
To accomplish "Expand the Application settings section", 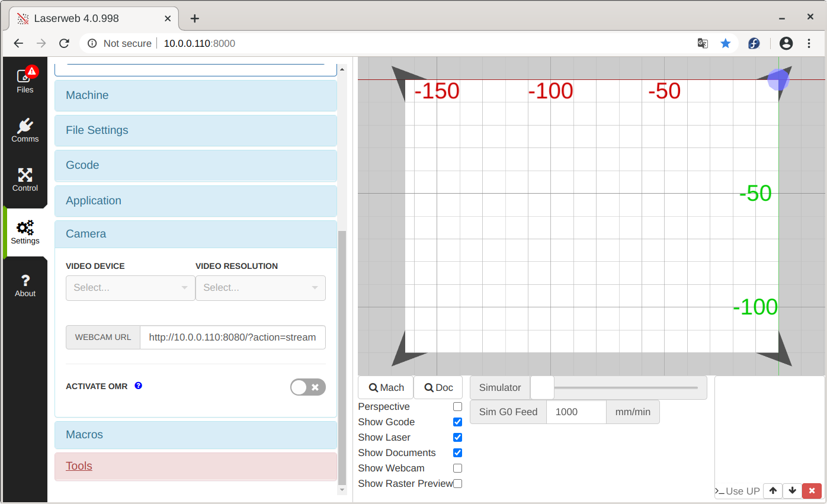I will pyautogui.click(x=195, y=201).
